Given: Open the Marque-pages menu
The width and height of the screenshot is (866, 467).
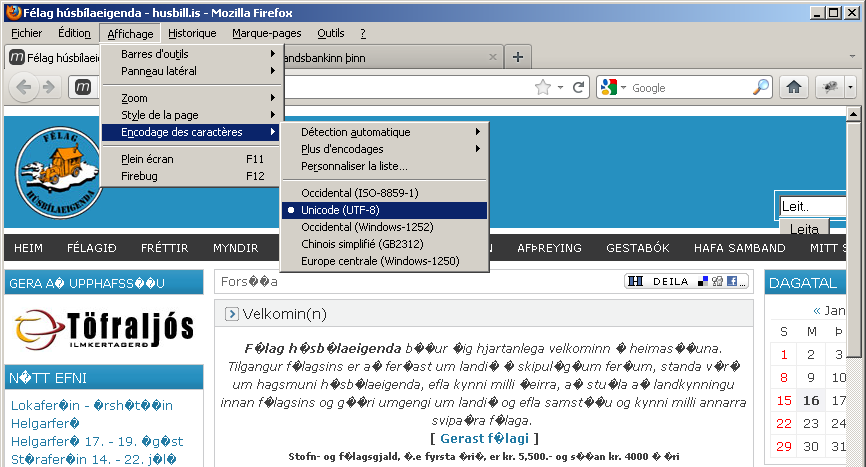Looking at the screenshot, I should (267, 33).
